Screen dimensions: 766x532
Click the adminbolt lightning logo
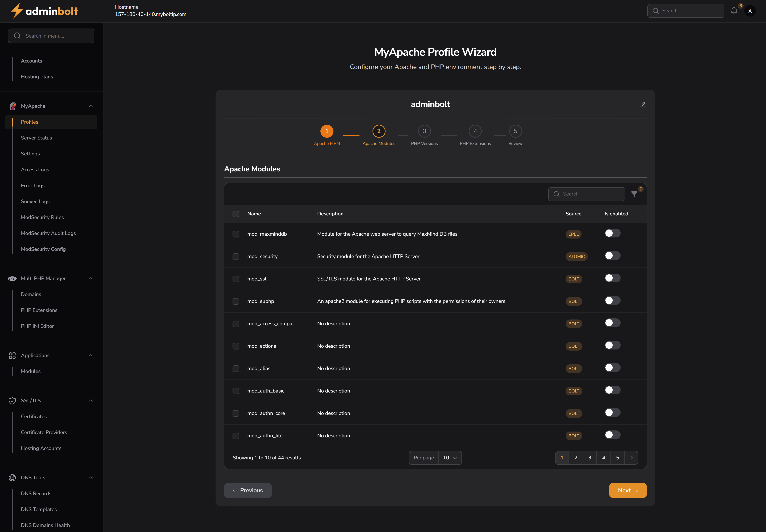17,11
